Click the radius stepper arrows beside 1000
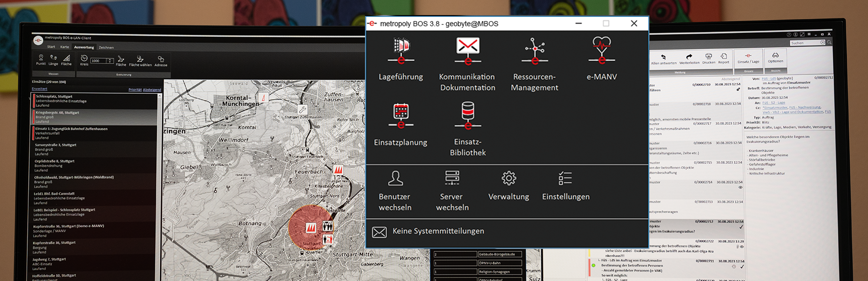 click(110, 61)
